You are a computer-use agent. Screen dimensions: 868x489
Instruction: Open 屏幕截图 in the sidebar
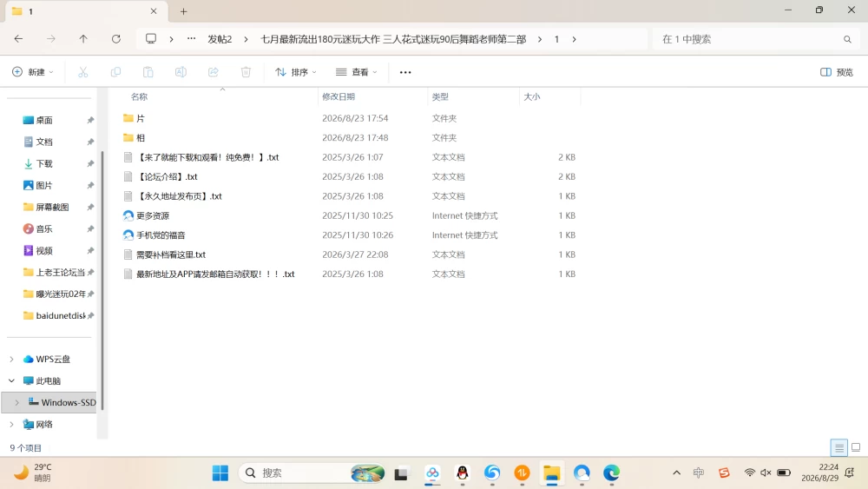coord(52,207)
